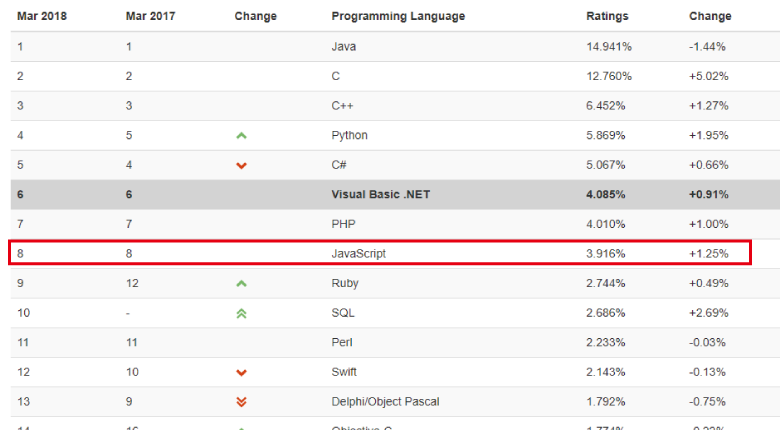The image size is (780, 430).
Task: Click the 14.941% rating for Java
Action: [x=609, y=47]
